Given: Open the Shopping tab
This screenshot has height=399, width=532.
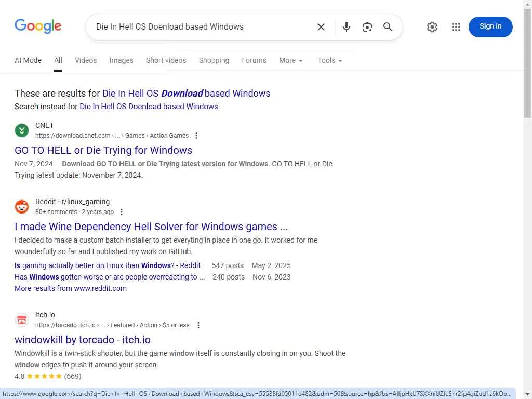Looking at the screenshot, I should (214, 60).
